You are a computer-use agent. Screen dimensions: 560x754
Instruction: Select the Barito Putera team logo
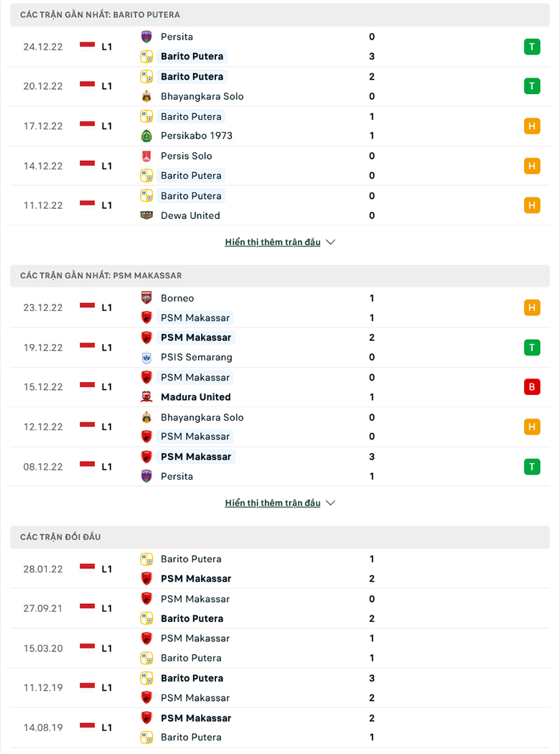[146, 56]
